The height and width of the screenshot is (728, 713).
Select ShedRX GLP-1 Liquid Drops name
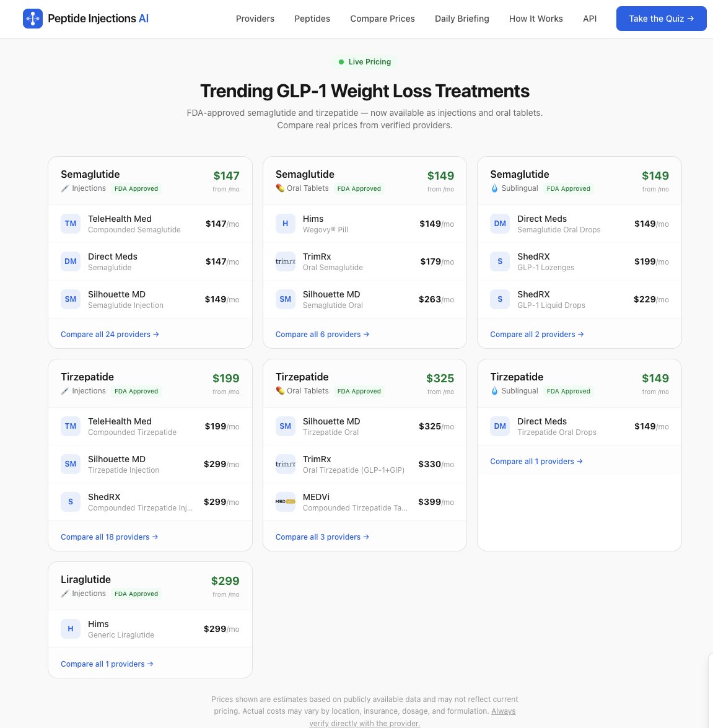[533, 294]
